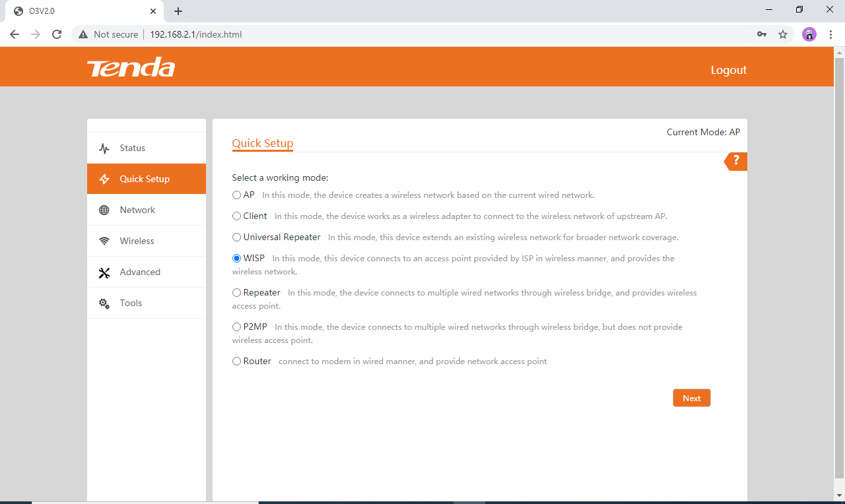Restore down the Chrome window
845x504 pixels.
(x=799, y=10)
